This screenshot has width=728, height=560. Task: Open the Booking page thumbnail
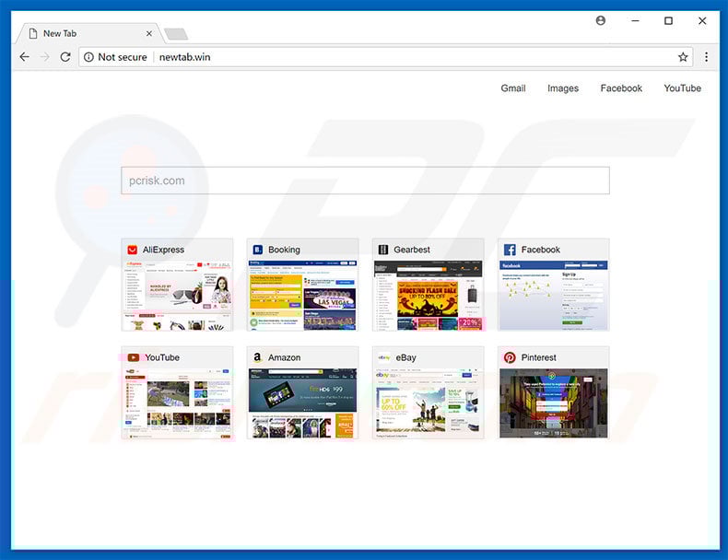pyautogui.click(x=302, y=296)
